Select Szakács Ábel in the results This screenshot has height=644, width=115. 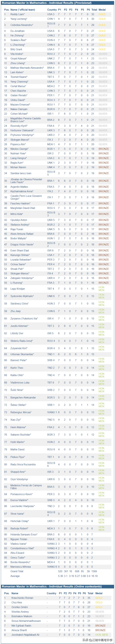(x=18, y=40)
